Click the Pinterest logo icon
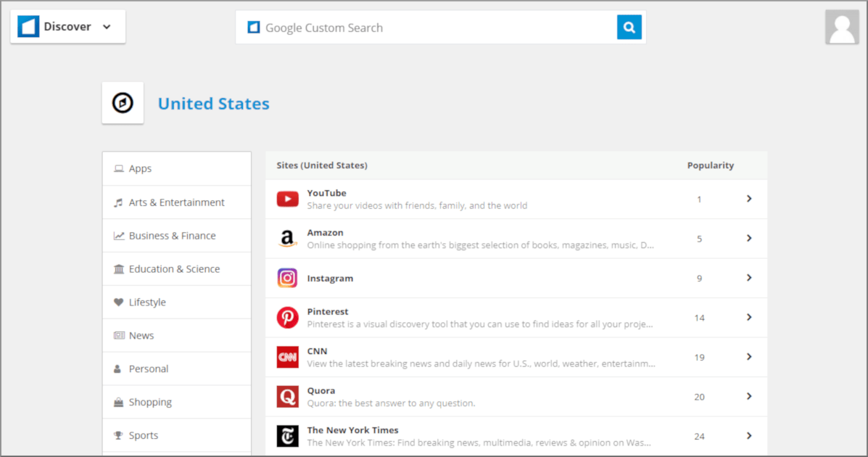The image size is (868, 457). coord(287,318)
